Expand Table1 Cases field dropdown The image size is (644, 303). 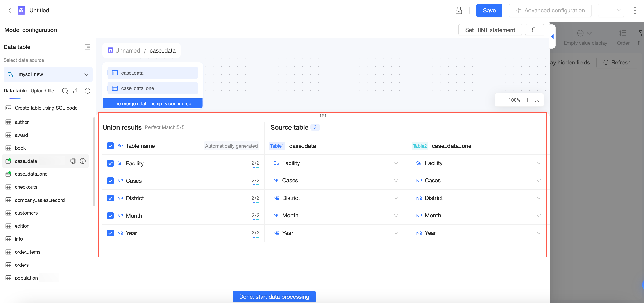click(x=396, y=181)
